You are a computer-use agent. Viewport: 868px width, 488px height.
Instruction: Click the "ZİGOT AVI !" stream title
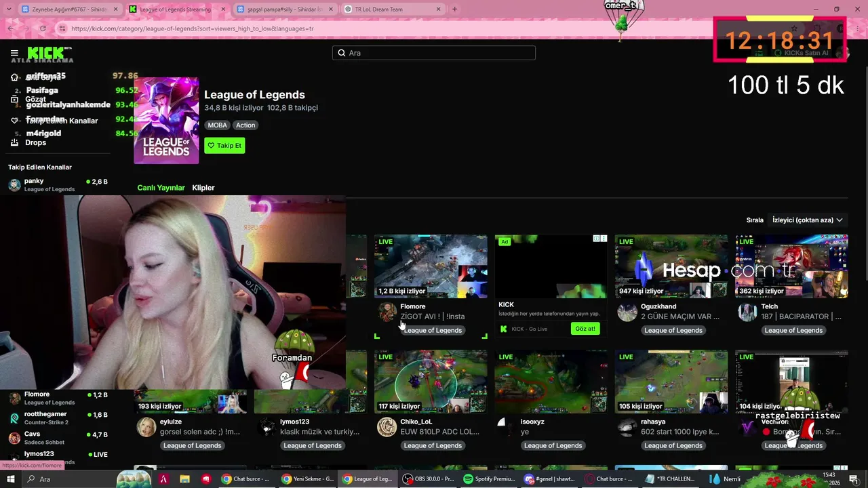pos(433,317)
